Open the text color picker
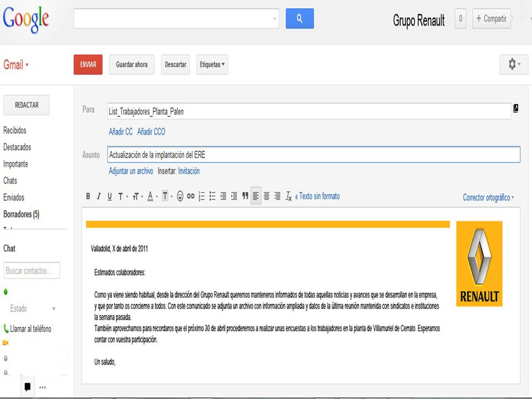 pos(152,196)
